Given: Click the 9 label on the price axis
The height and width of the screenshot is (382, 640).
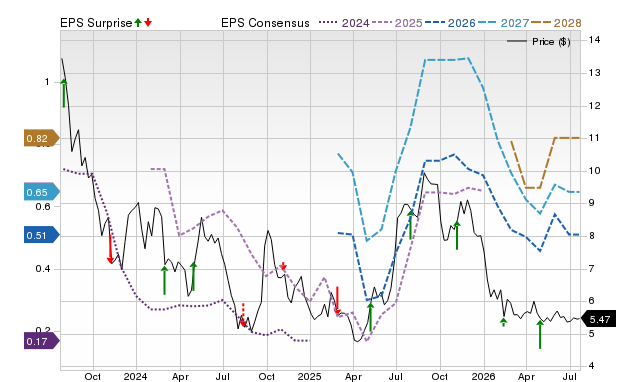Looking at the screenshot, I should 591,203.
